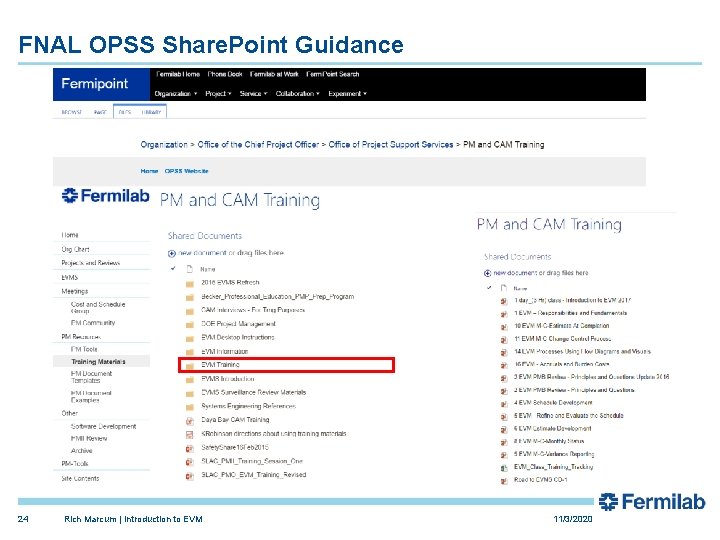This screenshot has width=720, height=540.
Task: Click file icon for 4 EVM Schedule Development
Action: [504, 404]
